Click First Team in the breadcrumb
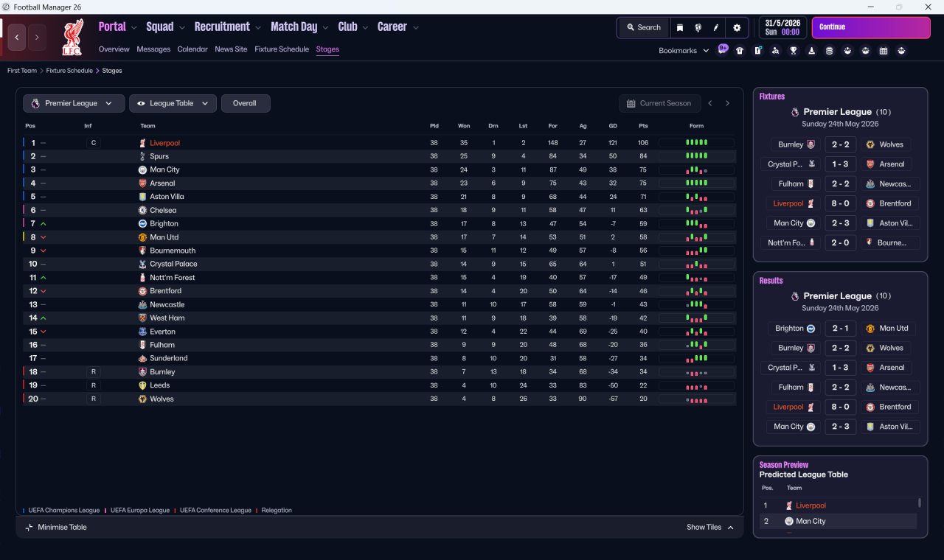The image size is (944, 560). pos(22,71)
